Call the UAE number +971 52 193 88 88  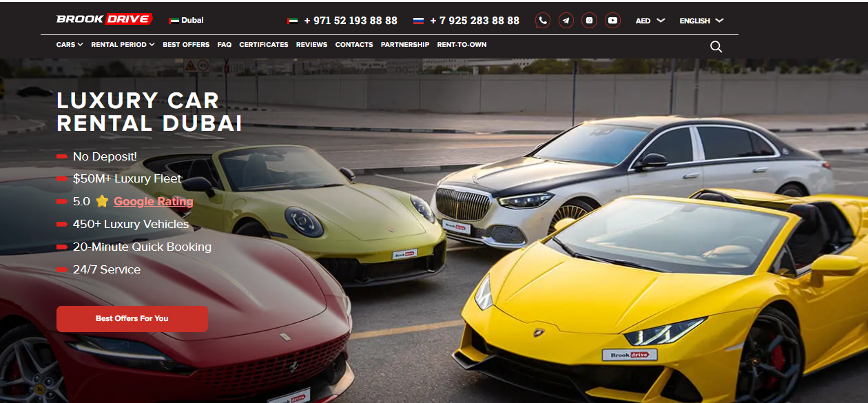pyautogui.click(x=350, y=21)
